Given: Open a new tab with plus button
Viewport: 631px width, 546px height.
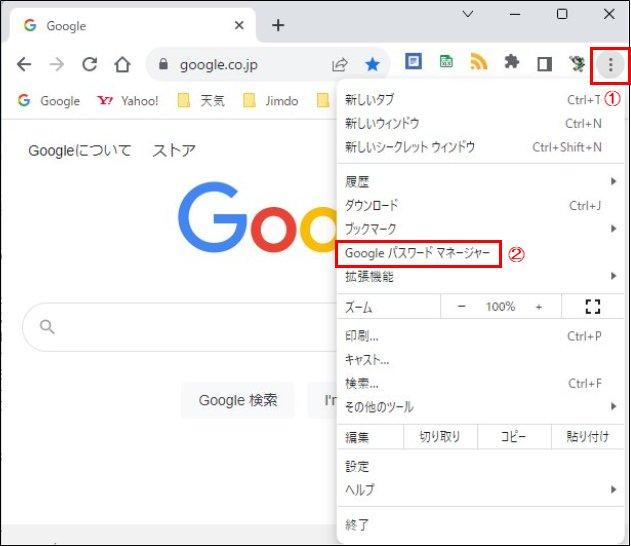Looking at the screenshot, I should point(278,25).
